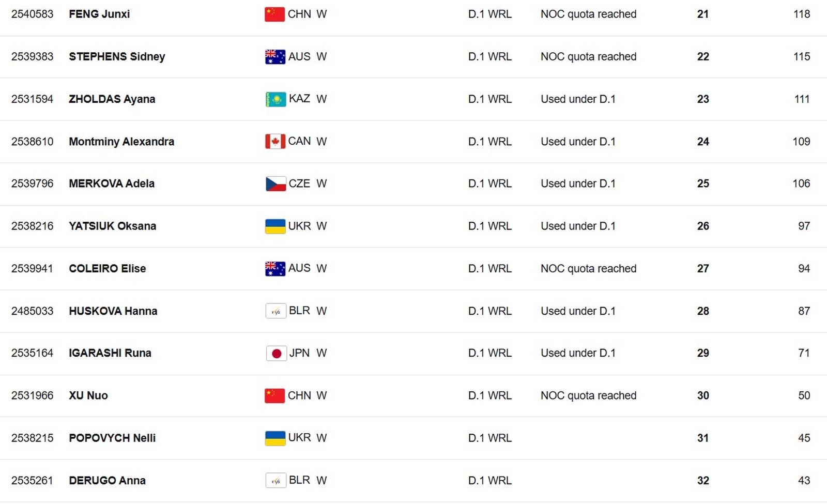Click neutral flag icon for DERUGO Anna
The image size is (827, 504).
click(275, 480)
